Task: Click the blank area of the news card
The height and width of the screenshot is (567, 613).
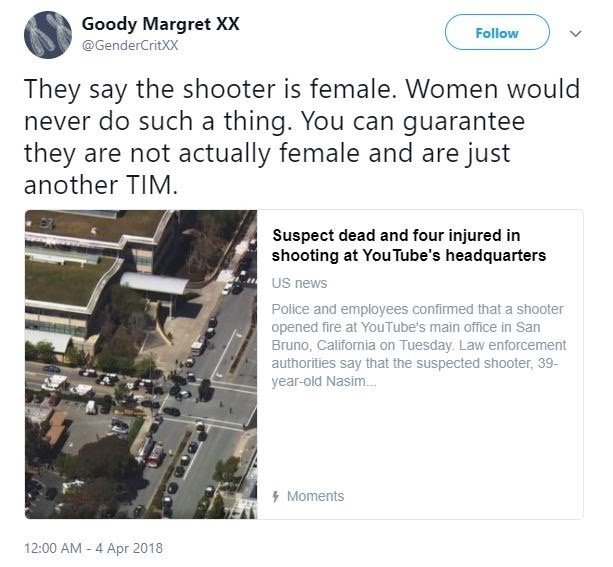Action: pyautogui.click(x=420, y=438)
